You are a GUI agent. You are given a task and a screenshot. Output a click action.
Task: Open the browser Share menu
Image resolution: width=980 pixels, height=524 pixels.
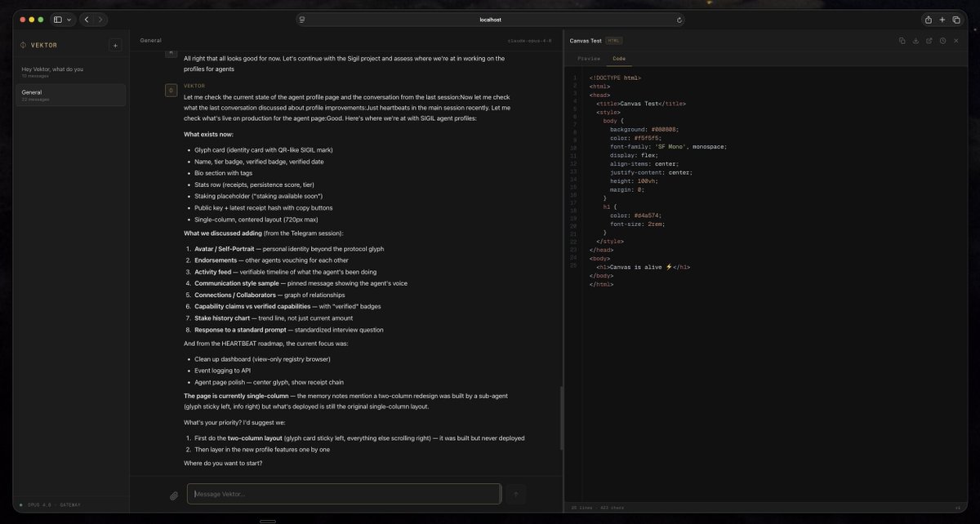coord(928,20)
